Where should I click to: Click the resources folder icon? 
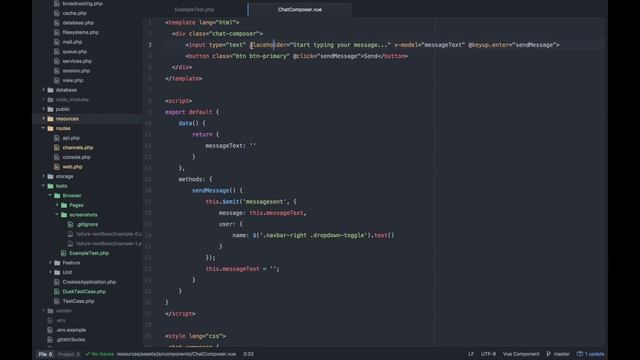[x=51, y=119]
